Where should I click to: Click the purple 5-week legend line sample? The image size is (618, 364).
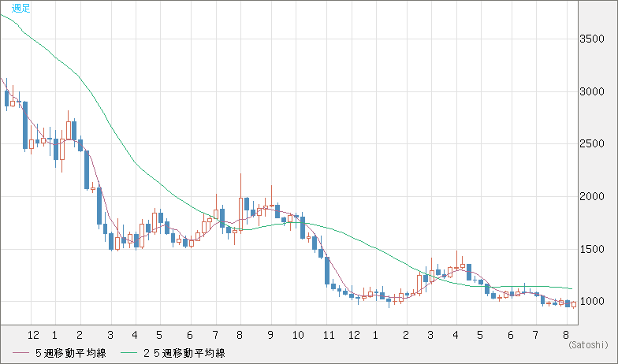(x=20, y=353)
